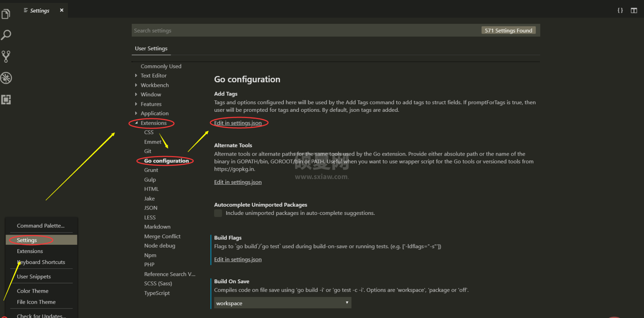Click the Add Tags setting title
This screenshot has width=644, height=318.
pos(226,94)
